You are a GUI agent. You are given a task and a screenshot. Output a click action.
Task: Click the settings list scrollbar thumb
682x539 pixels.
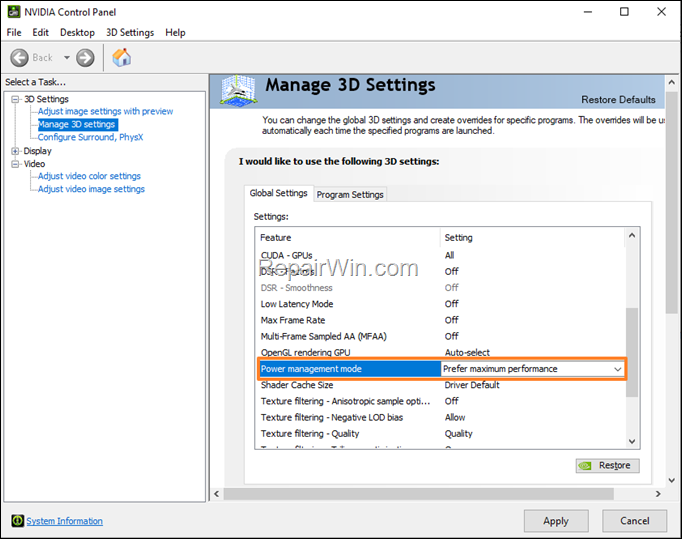(632, 352)
